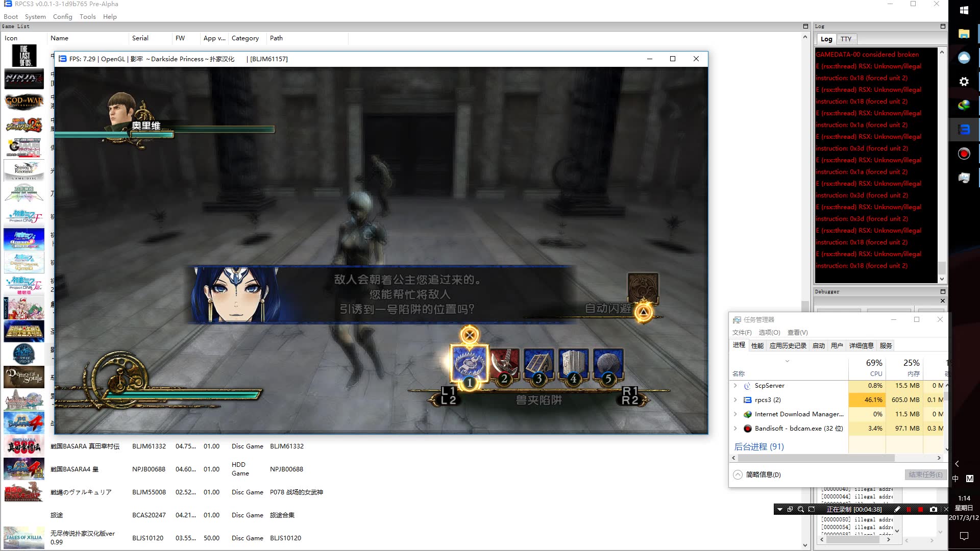This screenshot has height=551, width=980.
Task: Click Bandicam window-select mode icon
Action: [790, 509]
